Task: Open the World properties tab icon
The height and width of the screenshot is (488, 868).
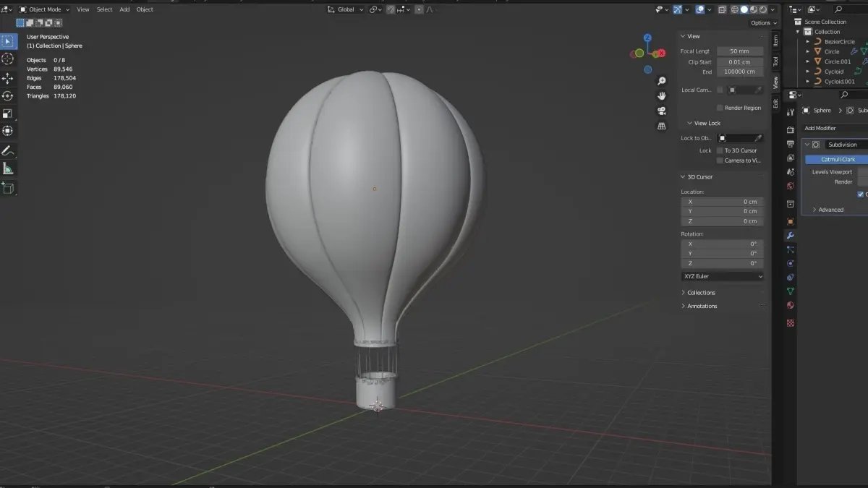Action: pyautogui.click(x=791, y=186)
